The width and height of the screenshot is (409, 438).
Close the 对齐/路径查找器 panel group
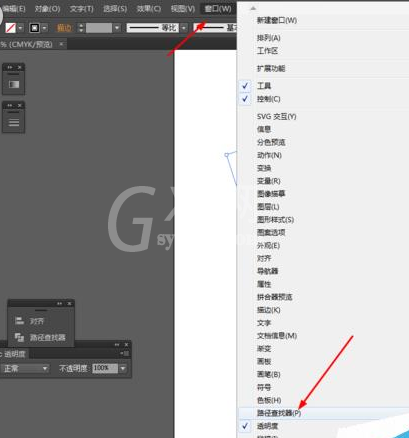tap(69, 304)
